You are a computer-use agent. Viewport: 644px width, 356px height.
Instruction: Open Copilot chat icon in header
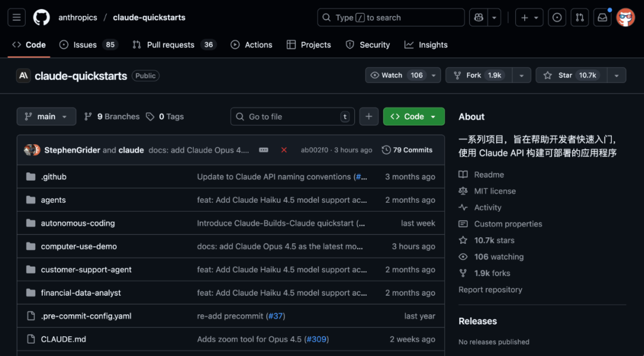(478, 17)
